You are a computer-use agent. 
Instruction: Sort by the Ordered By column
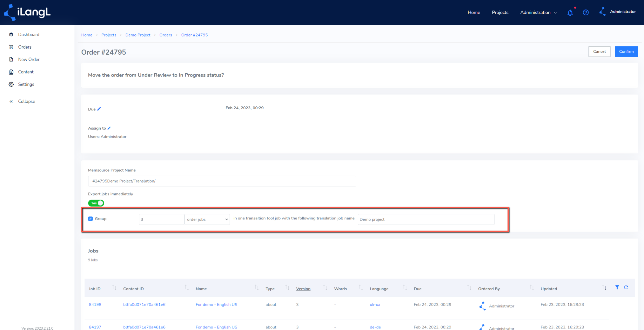(532, 287)
